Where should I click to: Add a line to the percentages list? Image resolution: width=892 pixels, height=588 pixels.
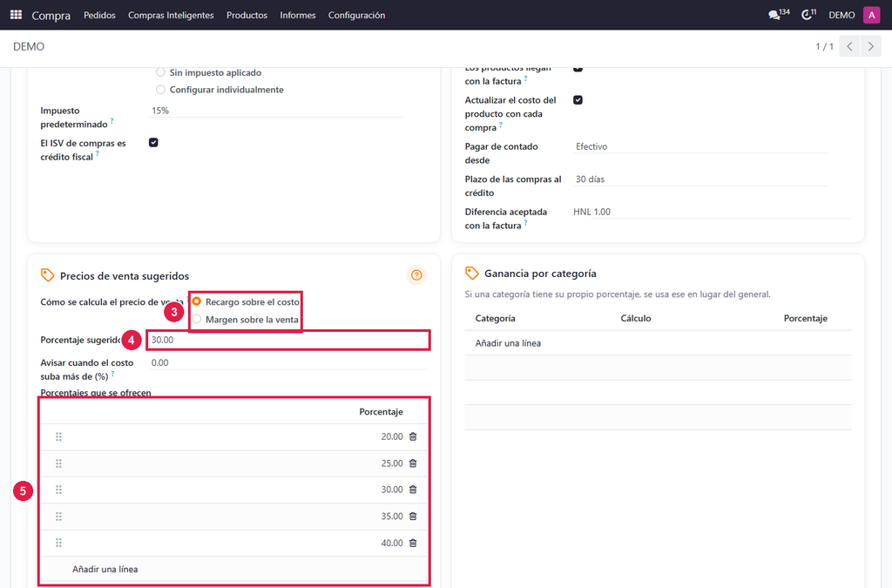(x=105, y=569)
